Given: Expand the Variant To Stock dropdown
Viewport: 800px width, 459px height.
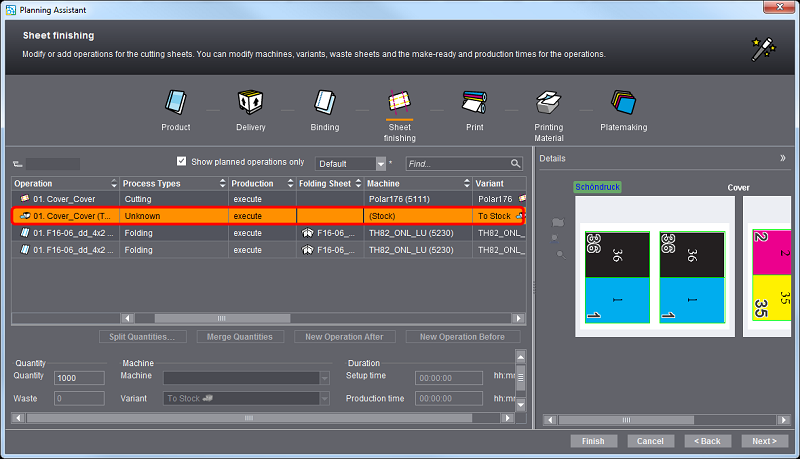Looking at the screenshot, I should click(324, 398).
